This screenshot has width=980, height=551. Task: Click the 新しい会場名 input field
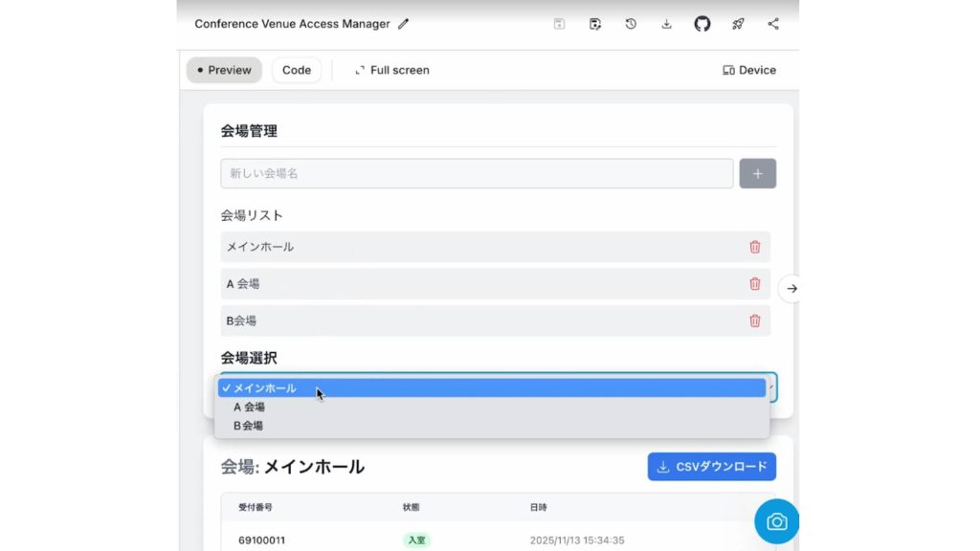pos(477,173)
